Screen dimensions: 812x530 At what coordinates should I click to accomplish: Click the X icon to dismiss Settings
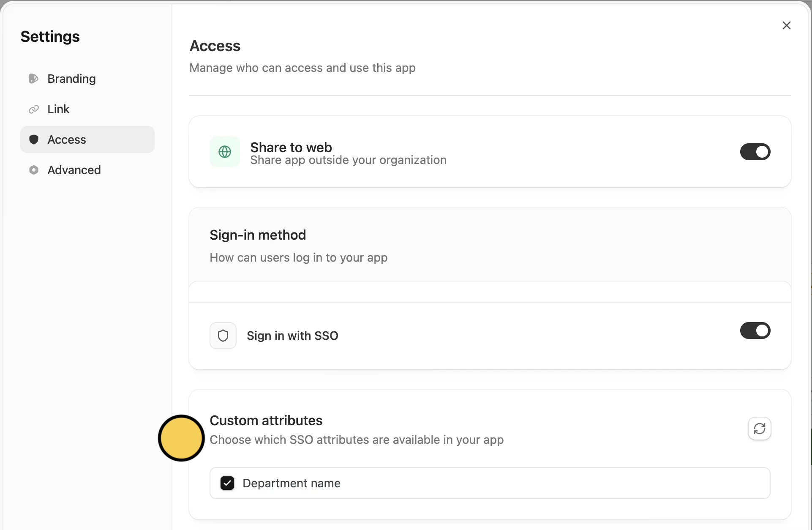tap(786, 25)
